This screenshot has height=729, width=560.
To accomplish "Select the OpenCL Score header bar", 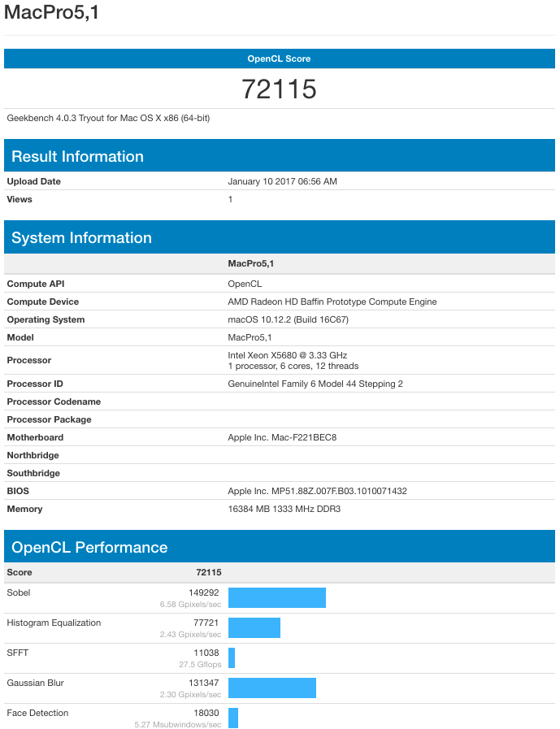I will [280, 59].
